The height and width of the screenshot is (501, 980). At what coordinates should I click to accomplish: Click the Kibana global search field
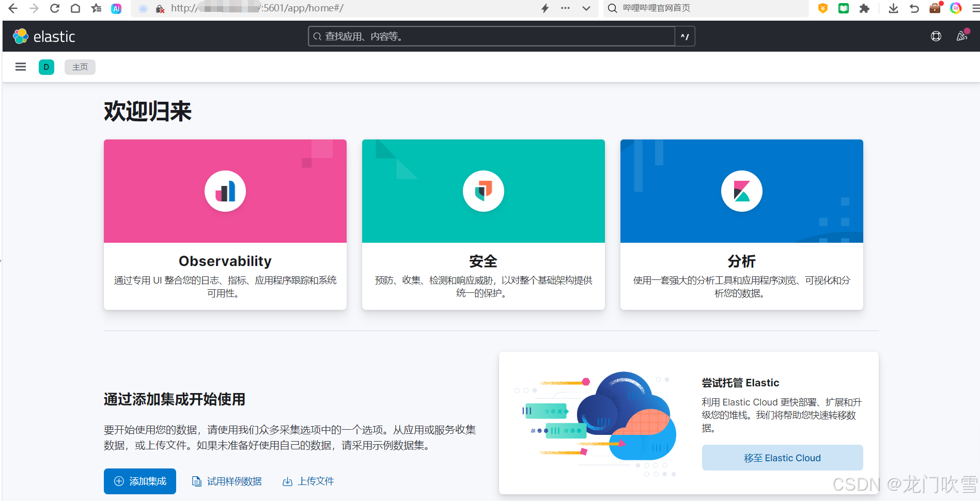(x=491, y=36)
